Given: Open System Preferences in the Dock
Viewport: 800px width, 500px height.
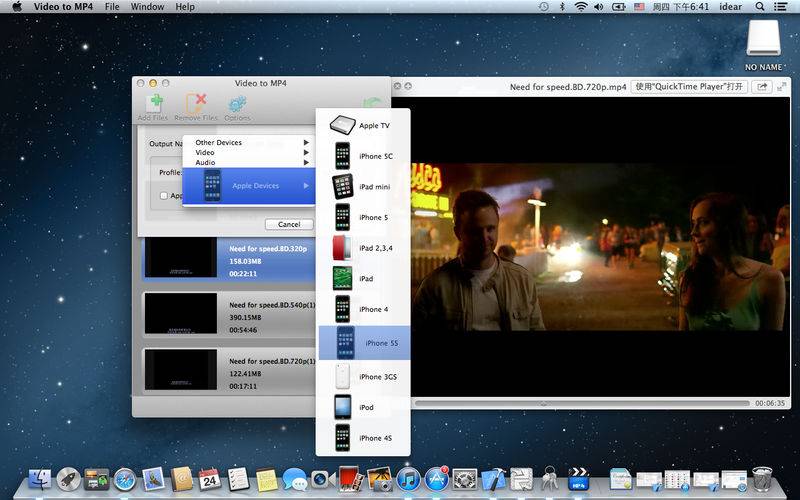Looking at the screenshot, I should point(465,480).
